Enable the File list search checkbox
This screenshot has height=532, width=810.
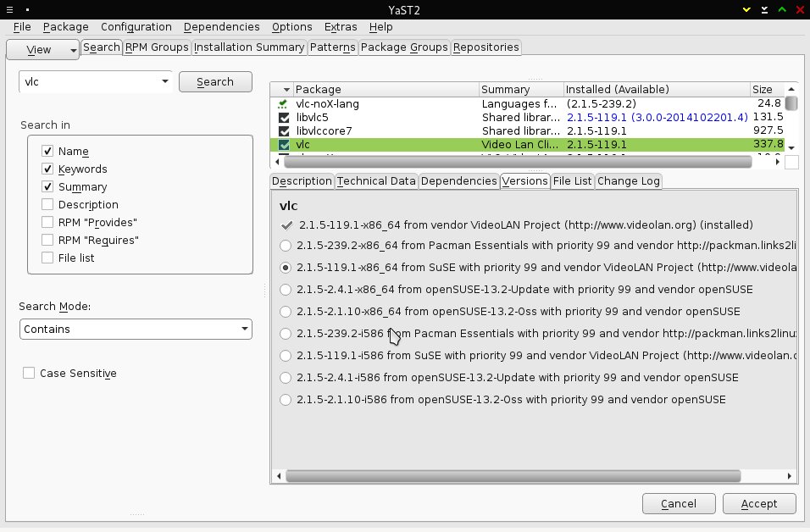47,258
